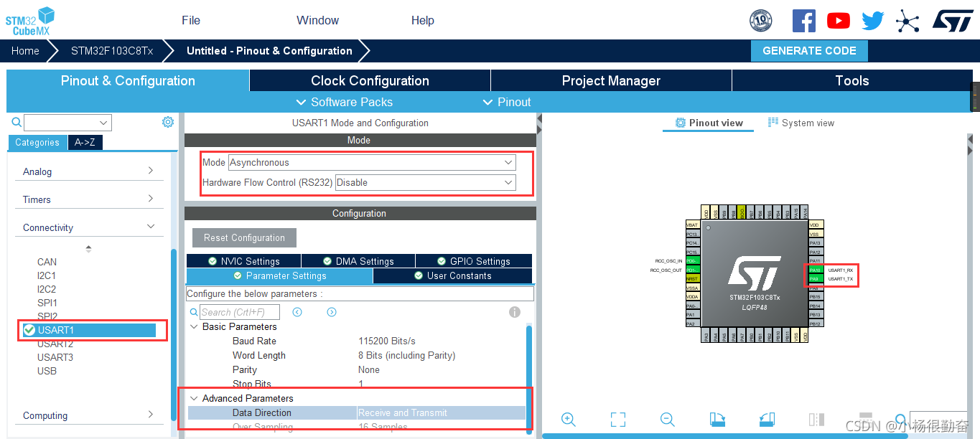Viewport: 980px width, 439px height.
Task: Select the Pinout view tab
Action: (x=709, y=123)
